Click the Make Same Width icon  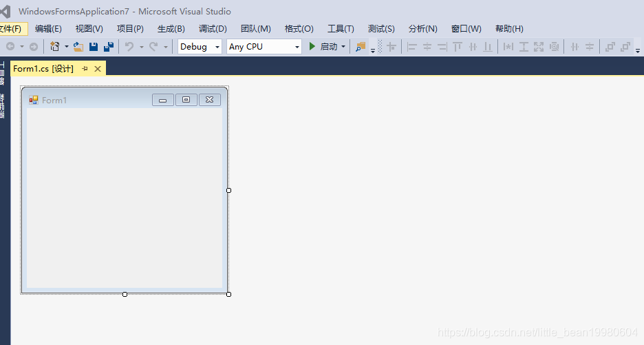[508, 46]
